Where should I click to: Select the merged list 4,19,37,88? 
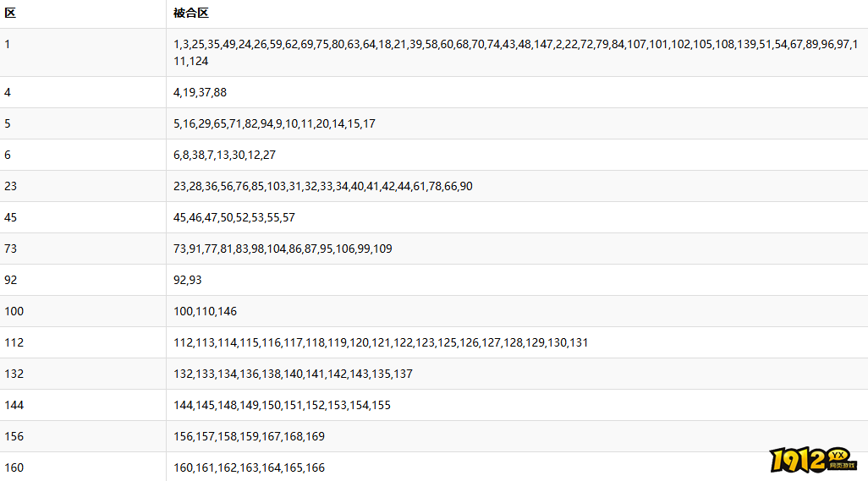point(200,92)
